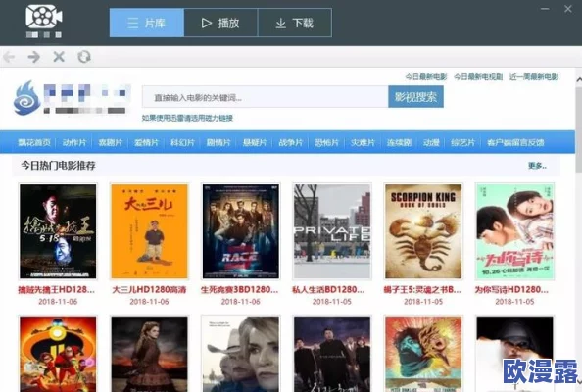This screenshot has width=582, height=392.
Task: Refresh the page with reload icon
Action: pyautogui.click(x=84, y=57)
